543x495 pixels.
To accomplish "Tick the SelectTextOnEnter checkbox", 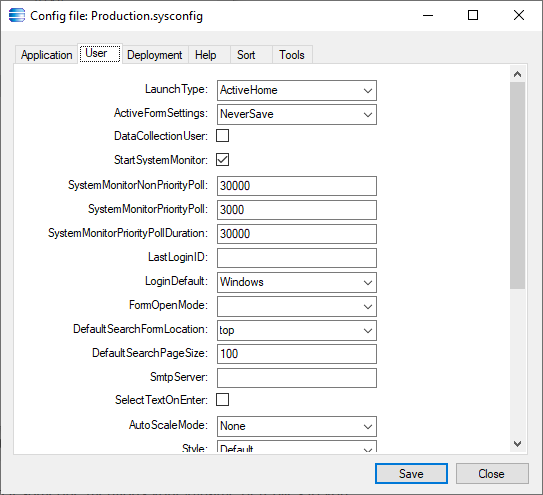I will [222, 399].
